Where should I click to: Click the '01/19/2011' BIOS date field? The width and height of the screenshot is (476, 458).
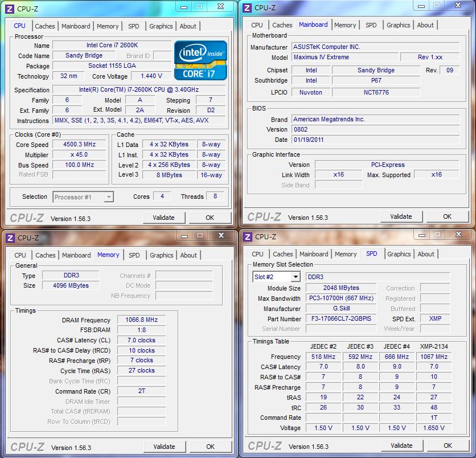[x=376, y=140]
